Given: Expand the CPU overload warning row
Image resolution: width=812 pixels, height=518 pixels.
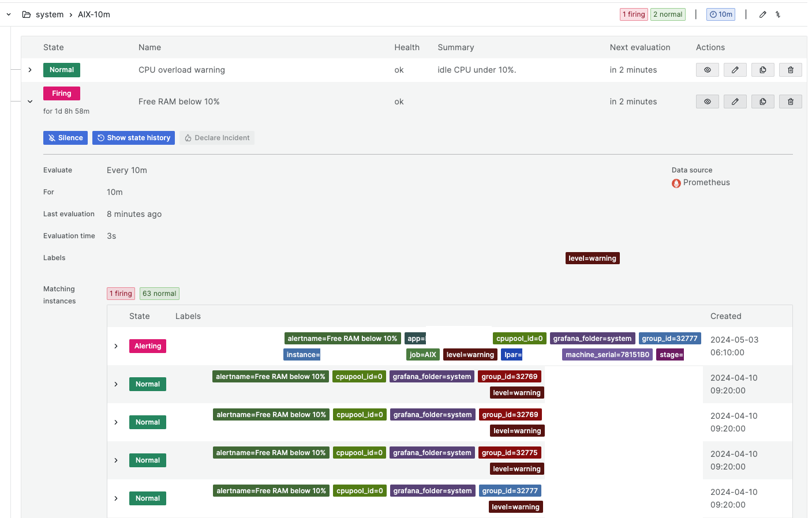Looking at the screenshot, I should point(30,70).
